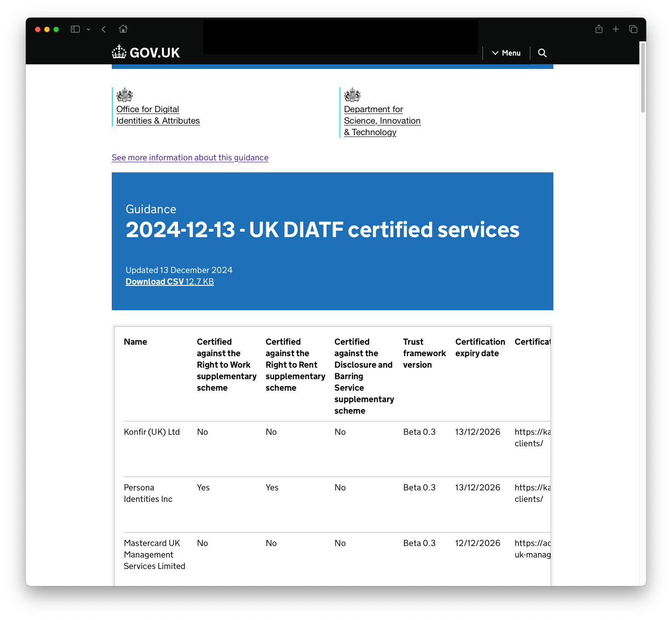The image size is (672, 620).
Task: Open a new tab with the plus icon
Action: [615, 29]
